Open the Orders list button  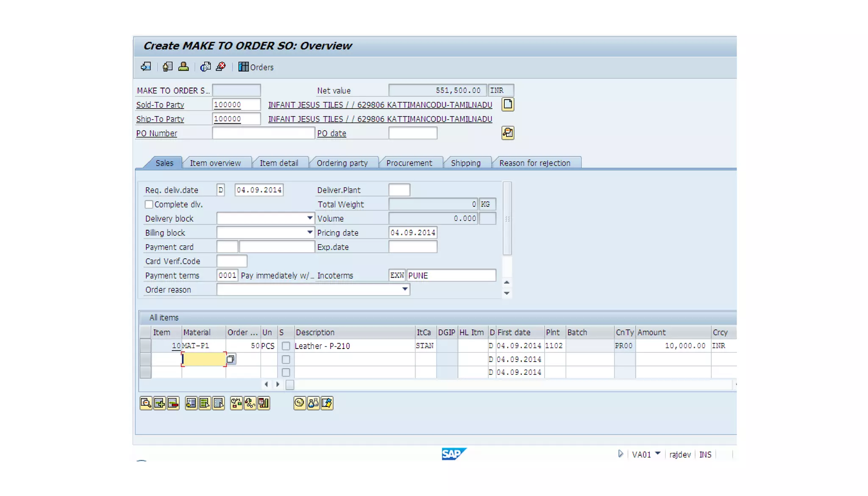256,67
